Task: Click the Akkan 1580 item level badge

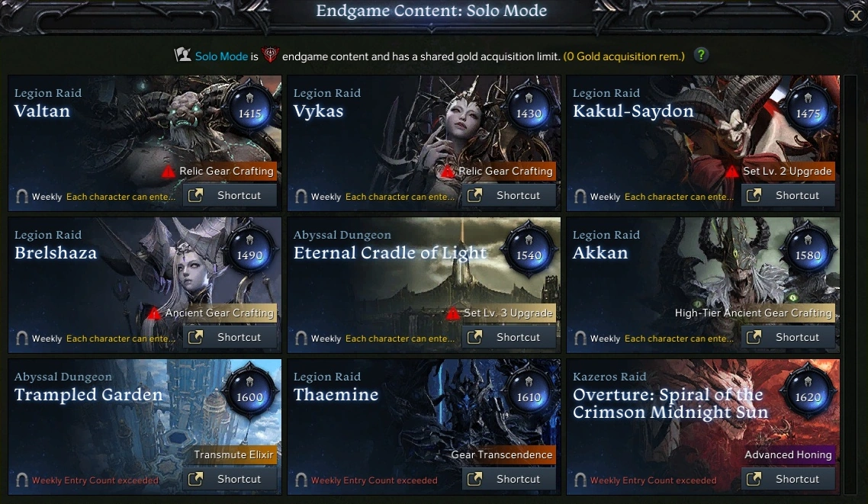Action: tap(809, 249)
